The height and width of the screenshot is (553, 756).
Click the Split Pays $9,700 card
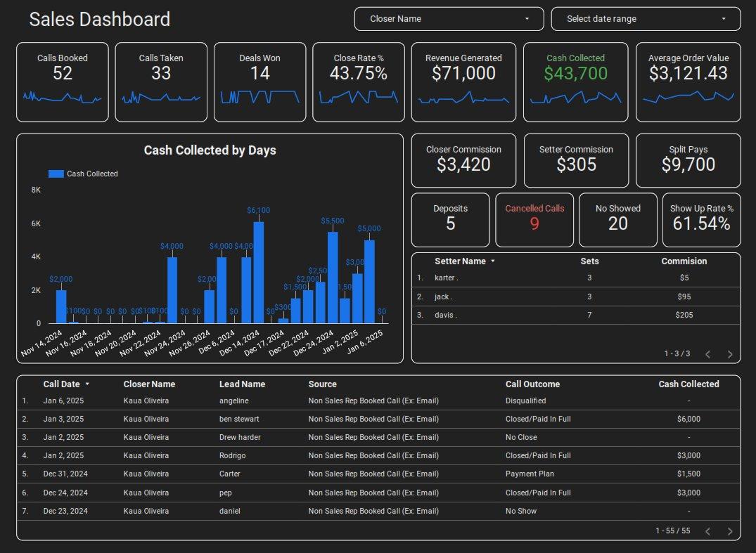[x=688, y=160]
